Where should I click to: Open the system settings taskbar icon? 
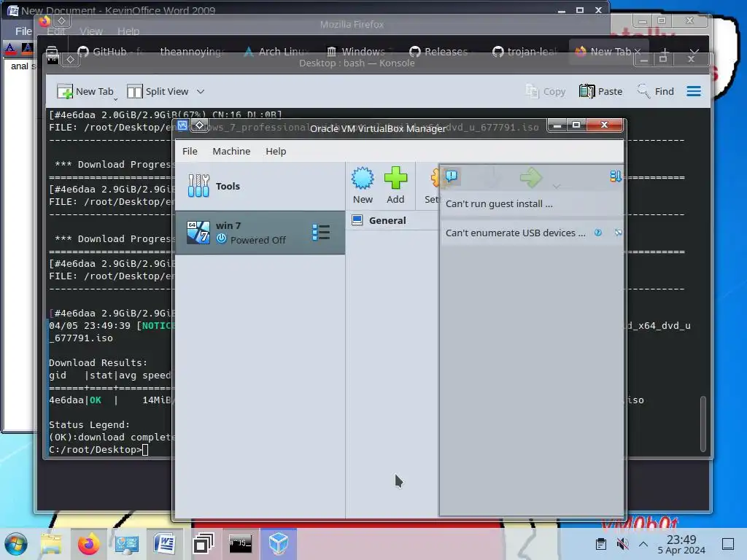[x=127, y=544]
